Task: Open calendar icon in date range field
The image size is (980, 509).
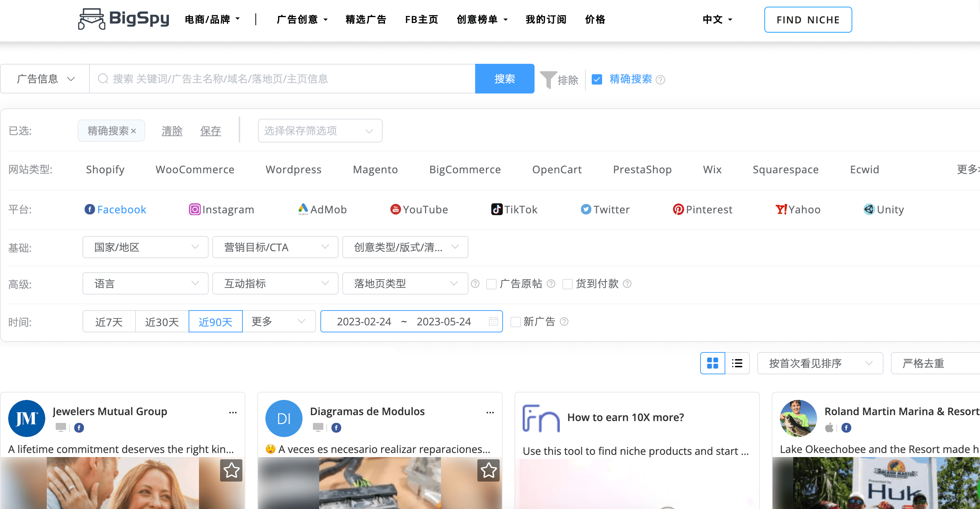Action: 493,321
